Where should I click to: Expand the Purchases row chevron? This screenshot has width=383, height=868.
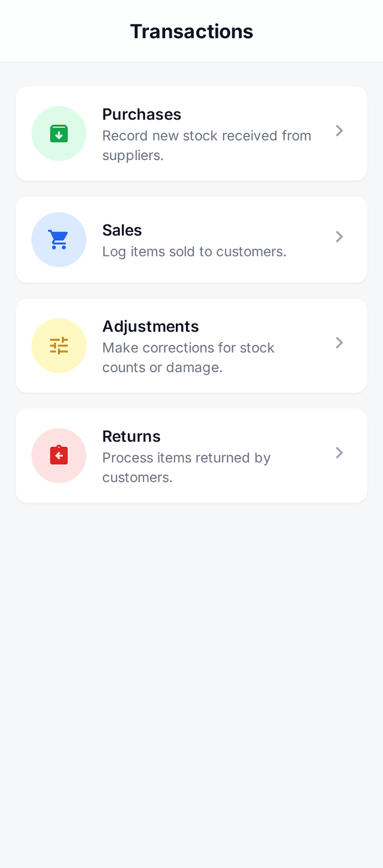click(339, 131)
